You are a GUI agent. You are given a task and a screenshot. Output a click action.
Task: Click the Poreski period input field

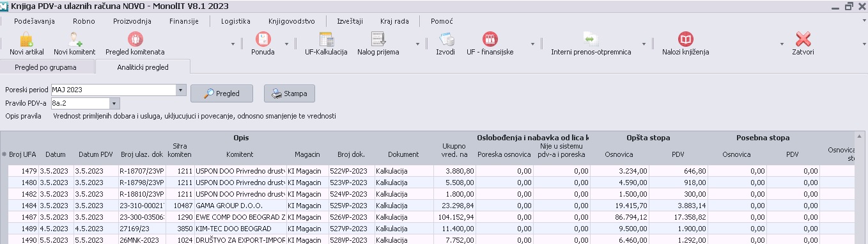click(x=113, y=90)
